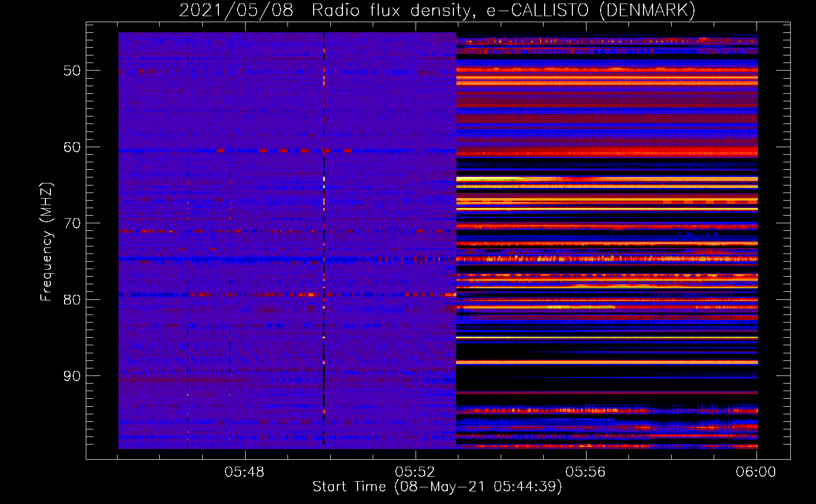
Task: Click the 80 frequency tick label
Action: click(72, 300)
